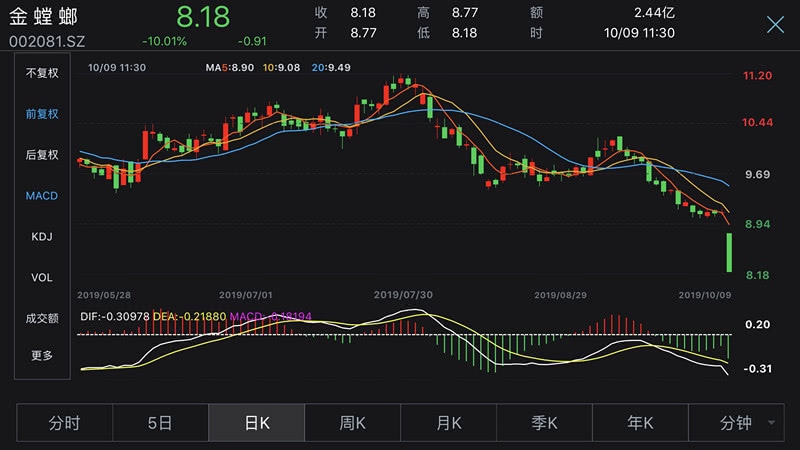Switch to the 年K chart tab
Viewport: 800px width, 450px height.
tap(640, 423)
